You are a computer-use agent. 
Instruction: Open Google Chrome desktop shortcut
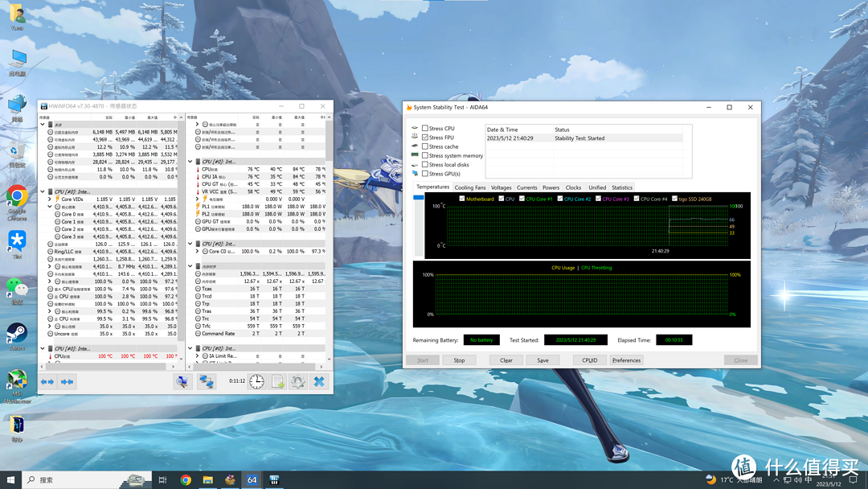point(17,202)
